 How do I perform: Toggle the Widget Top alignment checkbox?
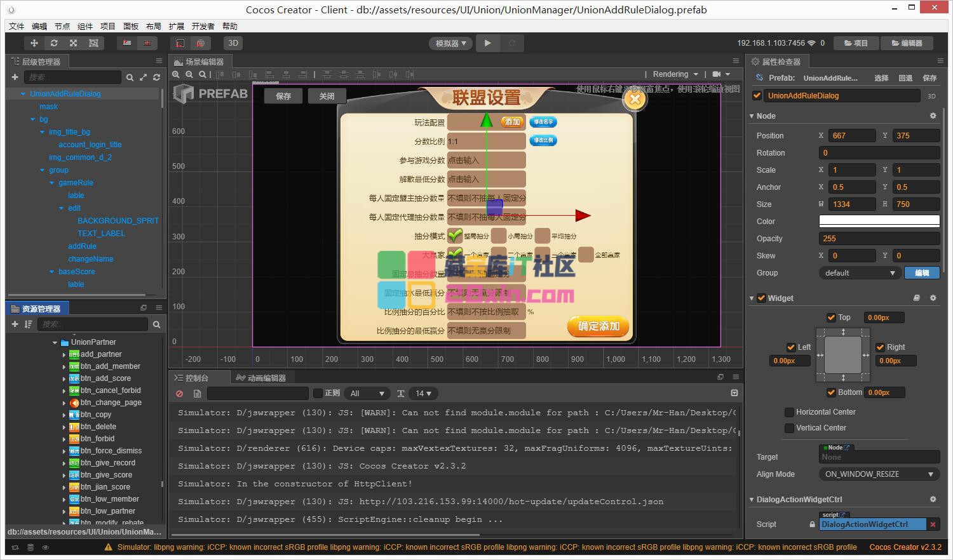click(x=831, y=317)
